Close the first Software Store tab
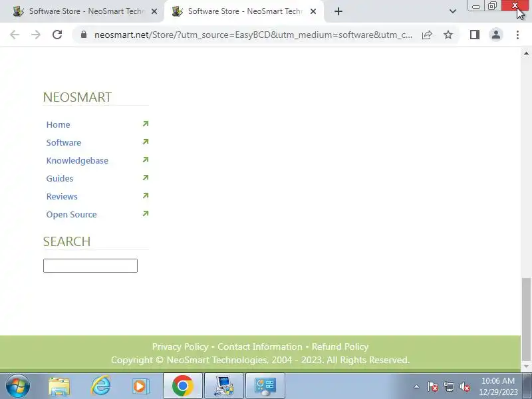 pos(154,11)
